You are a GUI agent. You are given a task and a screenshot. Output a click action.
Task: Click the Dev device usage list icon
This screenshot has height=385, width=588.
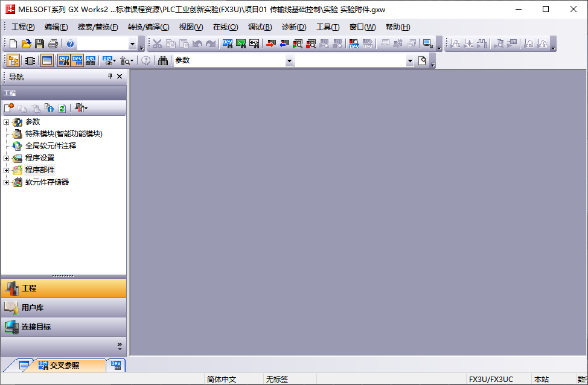click(91, 60)
